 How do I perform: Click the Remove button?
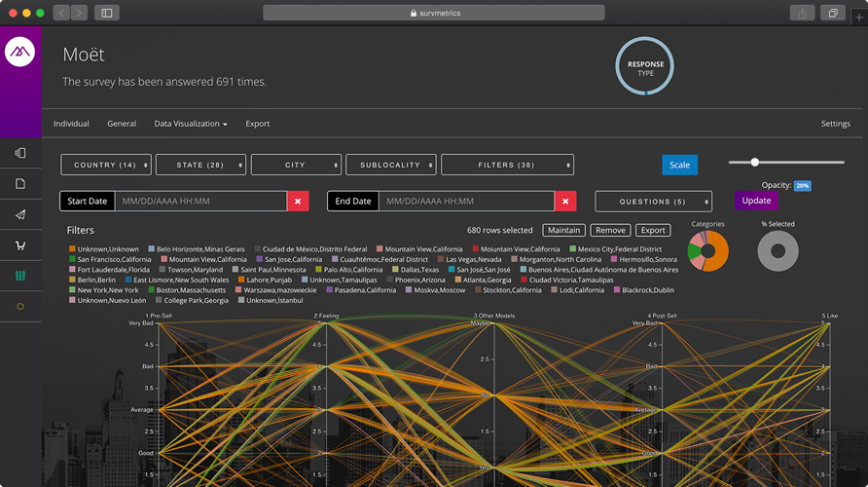tap(610, 230)
